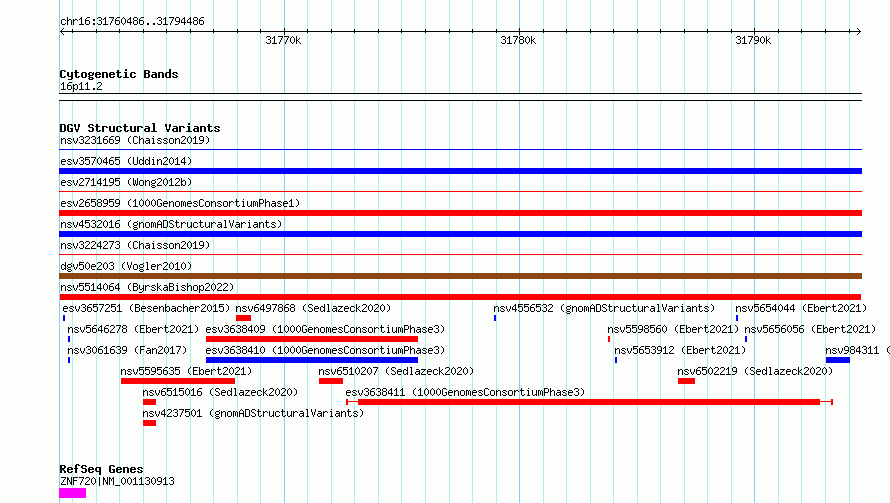Screen dimensions: 890x503
Task: Select the nsv5595635 (Ebert2021) red bar
Action: (178, 381)
